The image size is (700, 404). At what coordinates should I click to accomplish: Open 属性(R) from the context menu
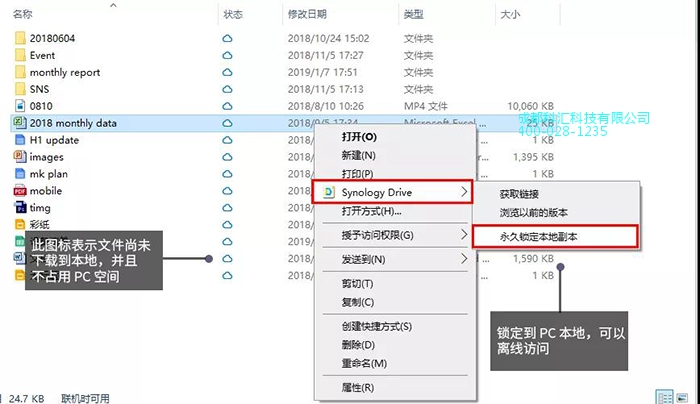point(358,387)
